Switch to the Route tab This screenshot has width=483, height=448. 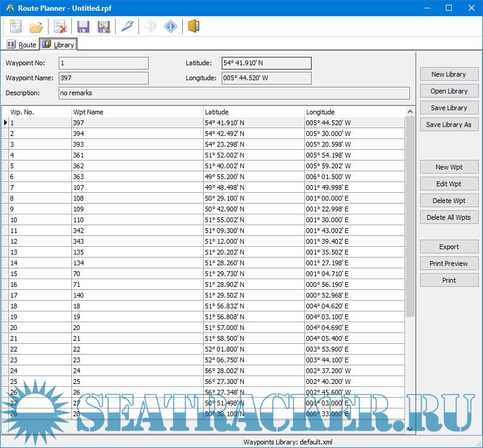(22, 45)
